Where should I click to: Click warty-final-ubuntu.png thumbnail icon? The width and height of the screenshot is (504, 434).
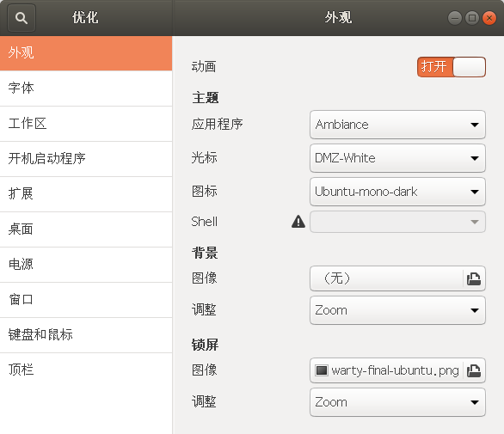click(322, 370)
